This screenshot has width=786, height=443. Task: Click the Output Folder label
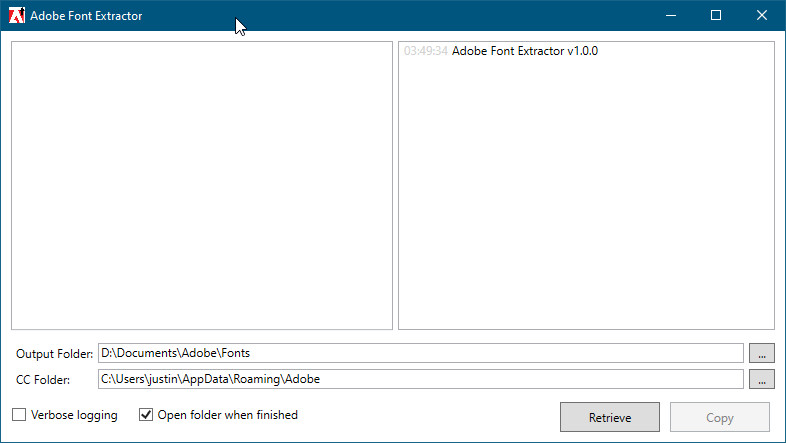pyautogui.click(x=54, y=354)
